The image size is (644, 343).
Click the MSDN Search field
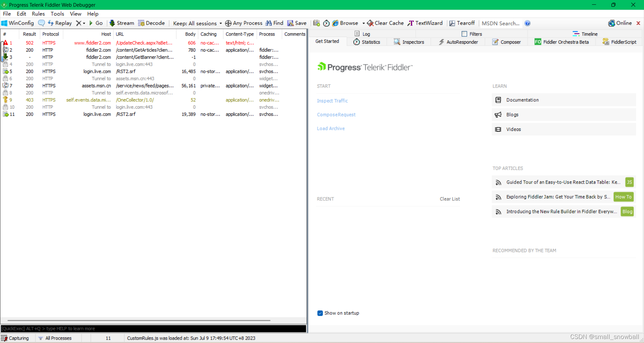(x=500, y=23)
